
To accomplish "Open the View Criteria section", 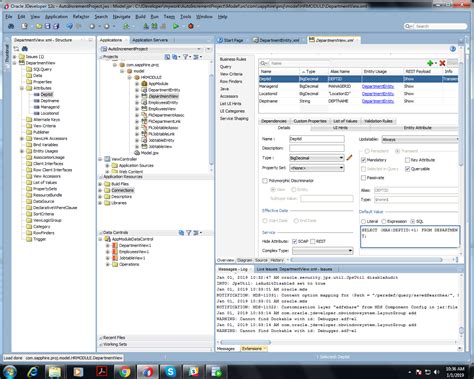I will click(231, 74).
